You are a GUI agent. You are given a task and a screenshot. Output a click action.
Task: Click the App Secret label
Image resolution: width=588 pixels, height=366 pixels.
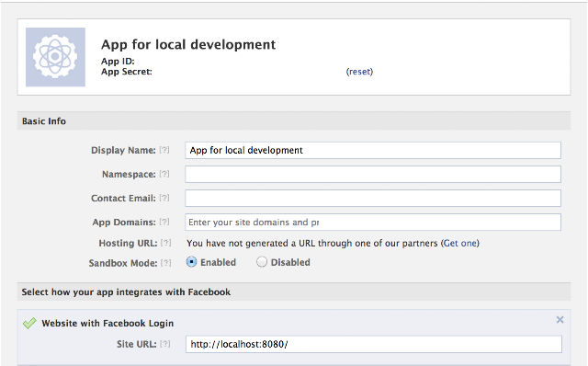point(127,72)
